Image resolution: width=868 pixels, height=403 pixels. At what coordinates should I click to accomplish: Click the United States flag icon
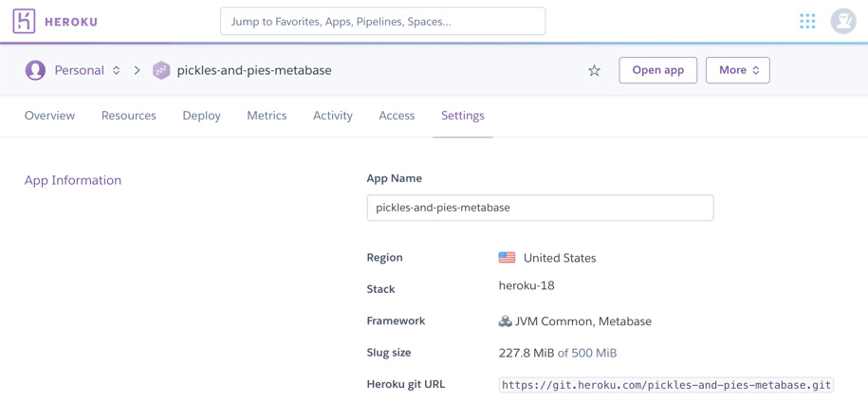[x=508, y=258]
